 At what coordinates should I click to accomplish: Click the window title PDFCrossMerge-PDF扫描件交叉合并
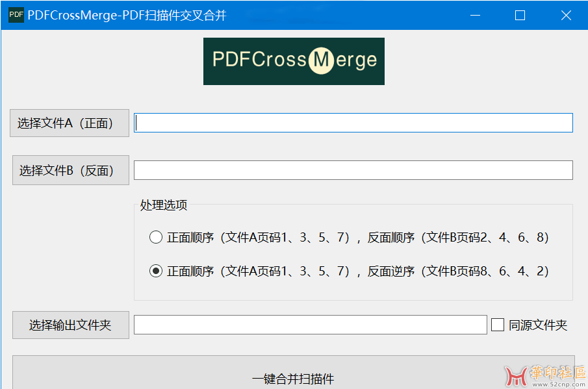(127, 15)
